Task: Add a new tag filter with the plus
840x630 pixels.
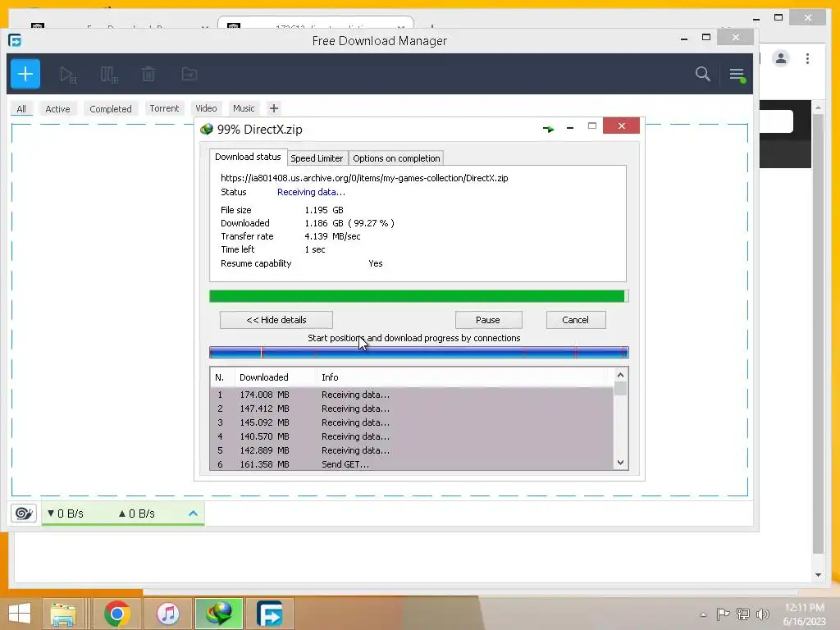Action: point(274,108)
